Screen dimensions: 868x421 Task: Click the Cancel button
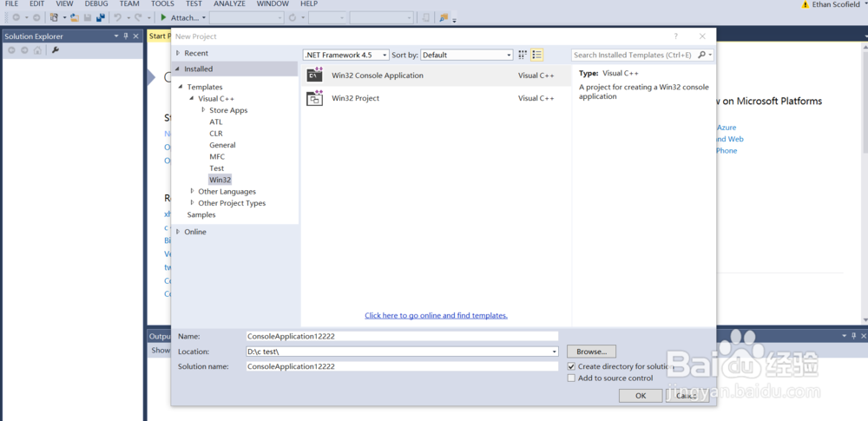click(x=687, y=396)
